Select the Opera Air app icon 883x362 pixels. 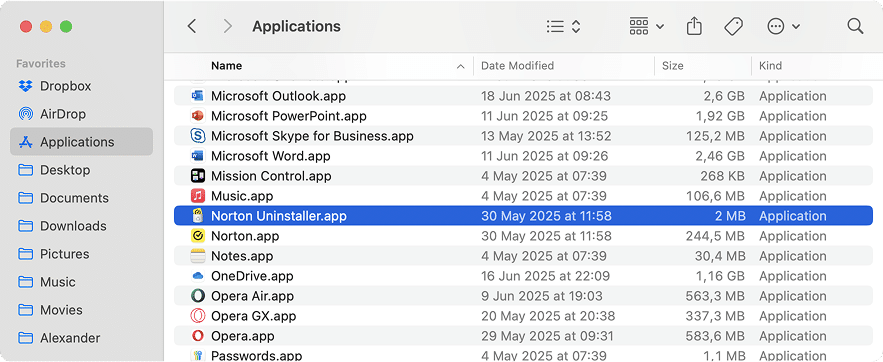point(198,296)
